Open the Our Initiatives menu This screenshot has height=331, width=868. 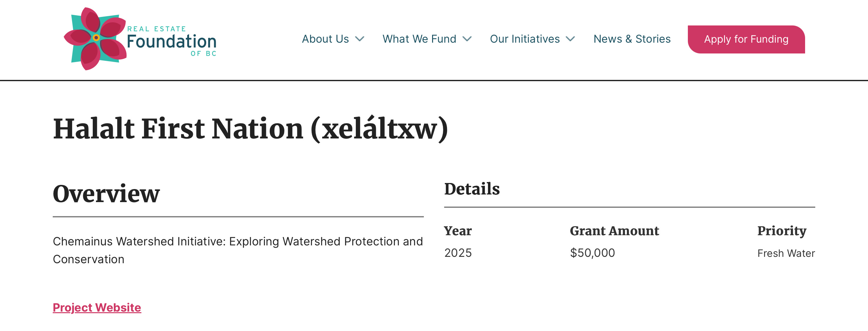(x=525, y=39)
